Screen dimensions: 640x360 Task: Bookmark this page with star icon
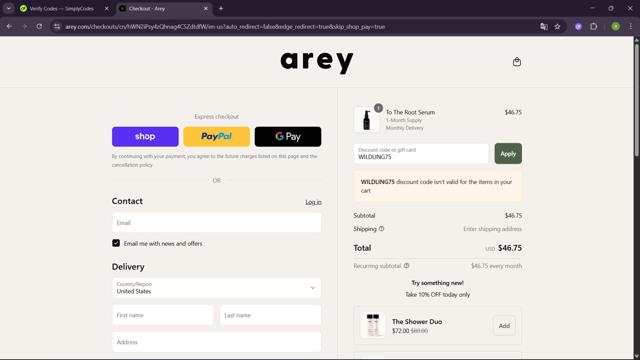point(558,27)
